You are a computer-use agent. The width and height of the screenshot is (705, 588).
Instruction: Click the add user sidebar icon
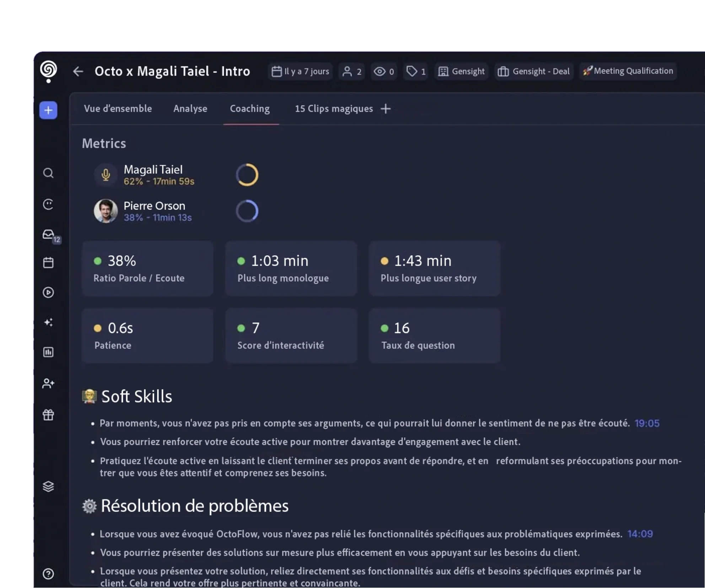click(x=48, y=383)
